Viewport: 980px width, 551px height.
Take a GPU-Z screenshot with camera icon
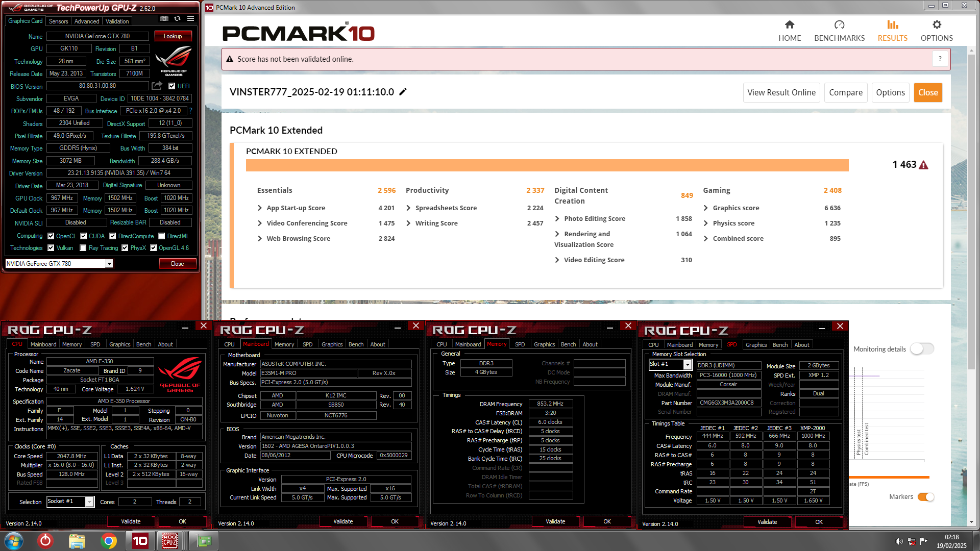pyautogui.click(x=164, y=19)
